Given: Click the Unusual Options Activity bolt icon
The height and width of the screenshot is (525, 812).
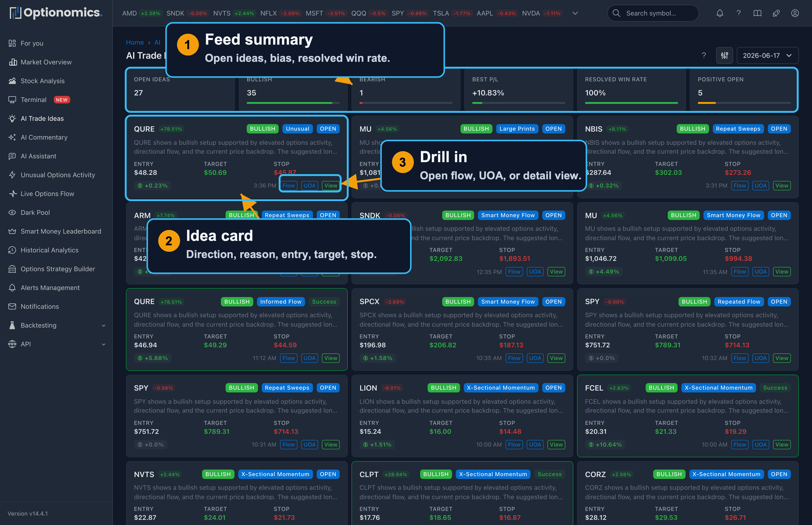Looking at the screenshot, I should pos(12,175).
